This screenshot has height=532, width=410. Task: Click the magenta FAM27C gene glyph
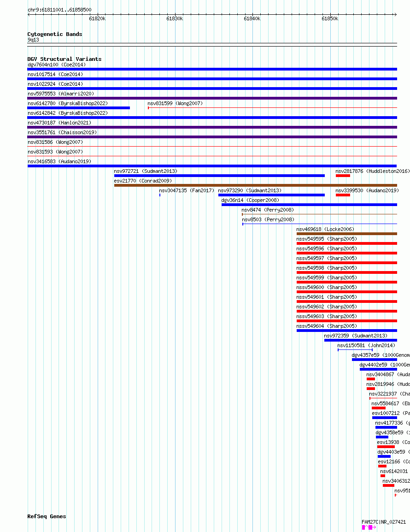[x=369, y=527]
